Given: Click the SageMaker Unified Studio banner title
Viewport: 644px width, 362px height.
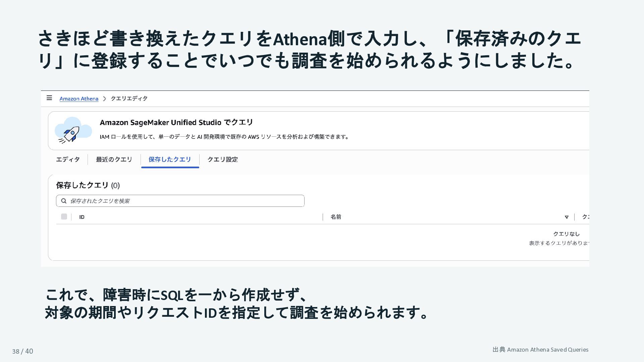Looking at the screenshot, I should pos(176,122).
